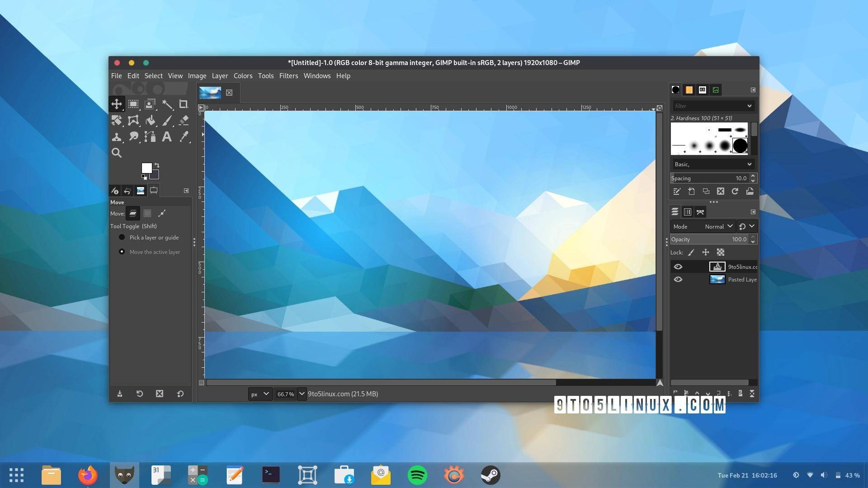Screen dimensions: 868x488
Task: Select the Paths tool icon
Action: click(150, 136)
